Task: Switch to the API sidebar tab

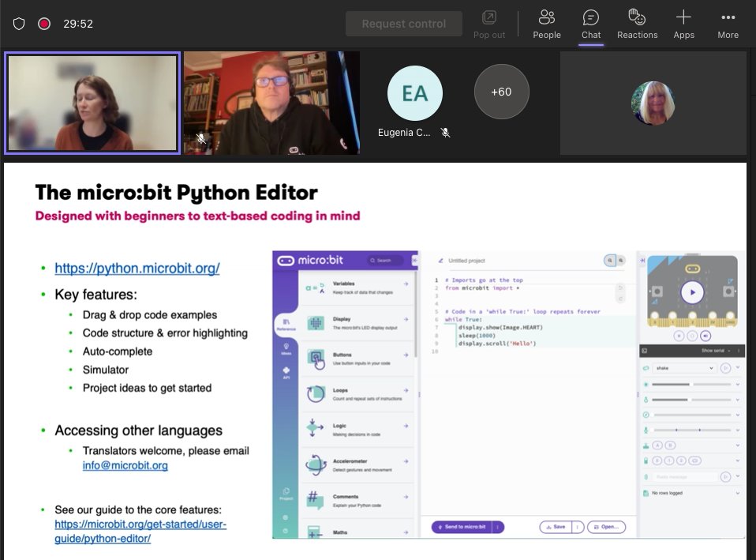Action: tap(286, 373)
